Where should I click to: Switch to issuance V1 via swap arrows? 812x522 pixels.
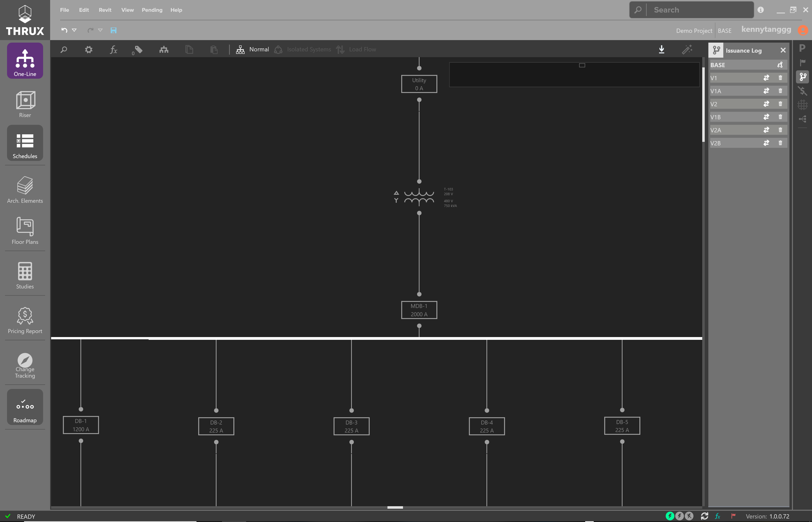tap(766, 78)
